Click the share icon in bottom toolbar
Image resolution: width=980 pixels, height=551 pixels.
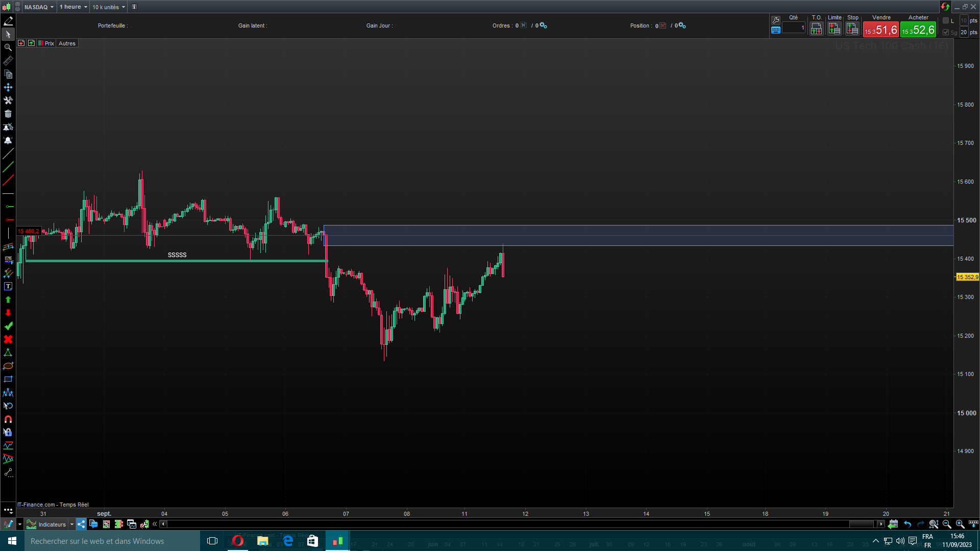pyautogui.click(x=81, y=524)
